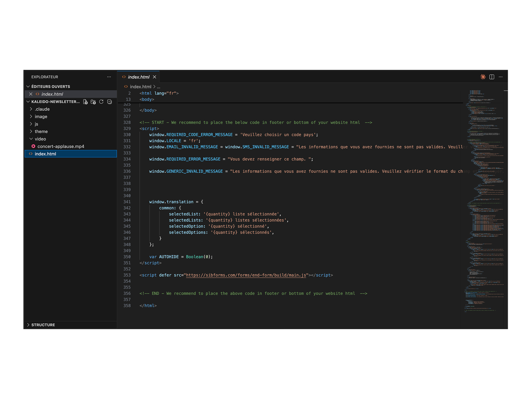
Task: Click the opening script tag on line 329
Action: pos(149,129)
